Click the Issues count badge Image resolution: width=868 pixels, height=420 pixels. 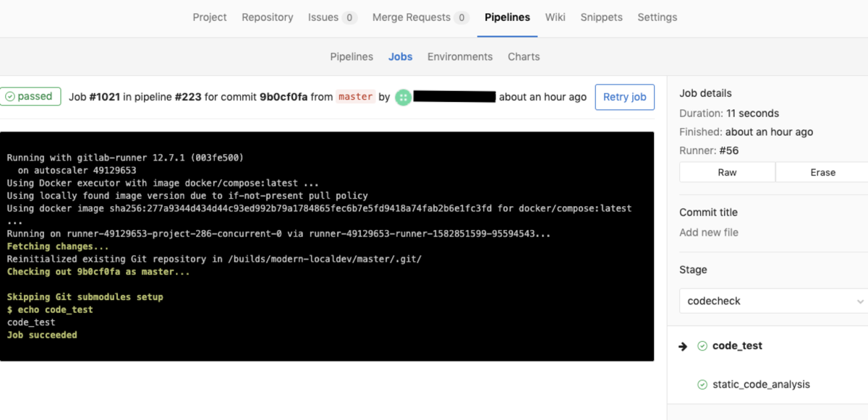(350, 17)
